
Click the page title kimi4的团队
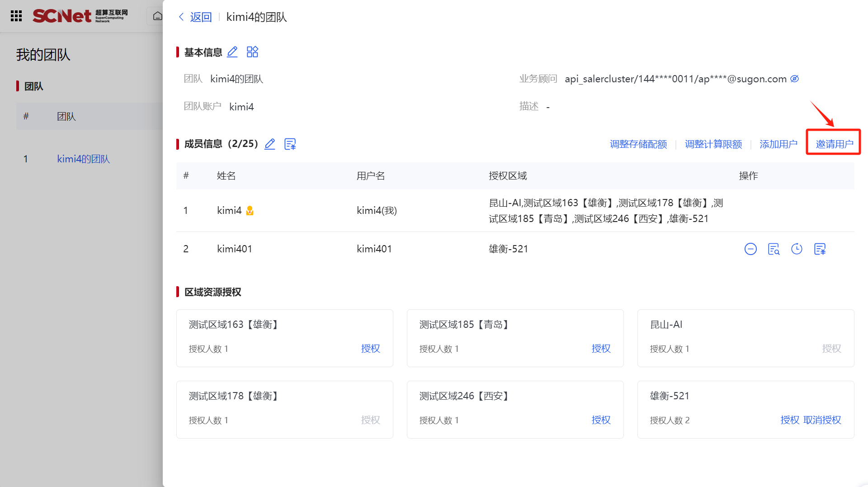tap(256, 17)
